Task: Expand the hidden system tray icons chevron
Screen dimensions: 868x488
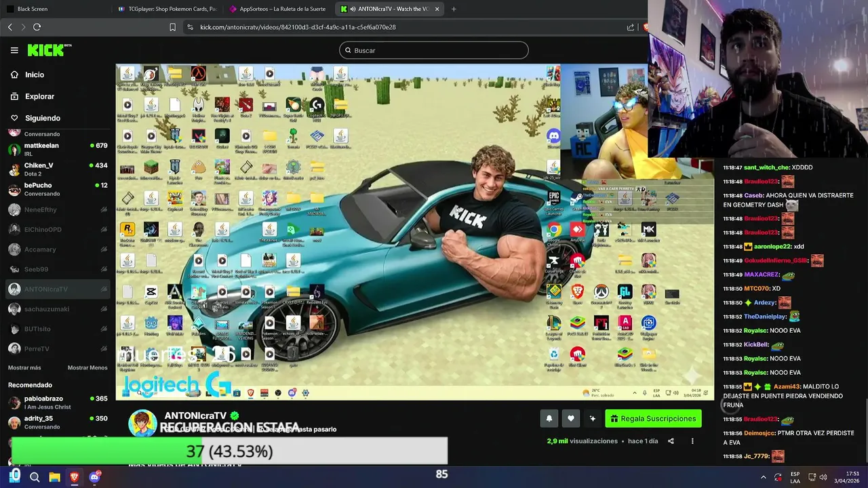Action: [763, 477]
